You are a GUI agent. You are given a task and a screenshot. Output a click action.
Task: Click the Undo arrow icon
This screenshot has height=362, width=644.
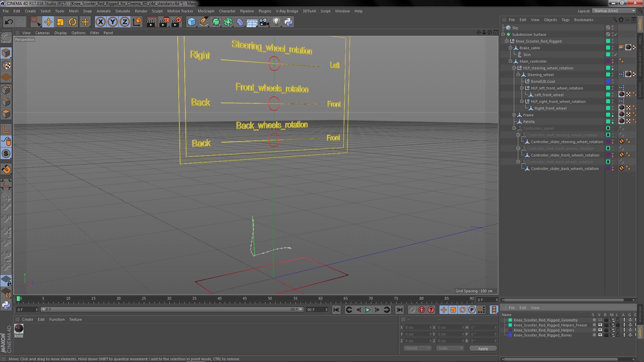9,22
